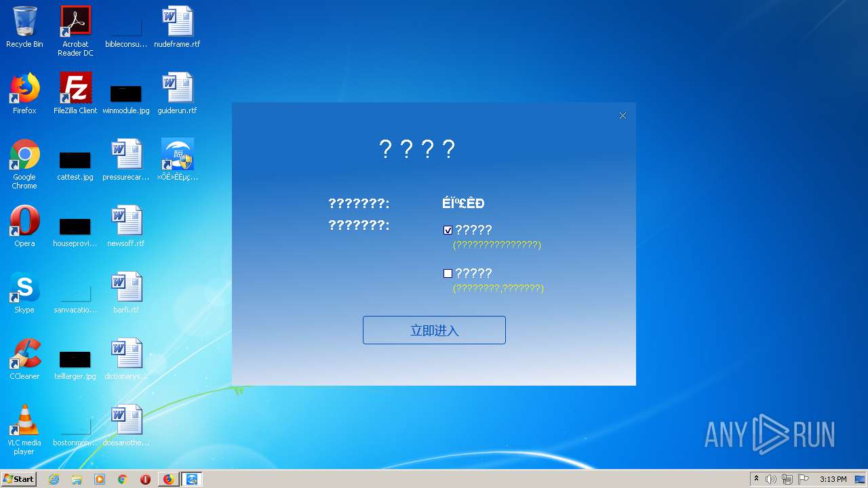The image size is (868, 488).
Task: Open the Start menu
Action: [18, 479]
